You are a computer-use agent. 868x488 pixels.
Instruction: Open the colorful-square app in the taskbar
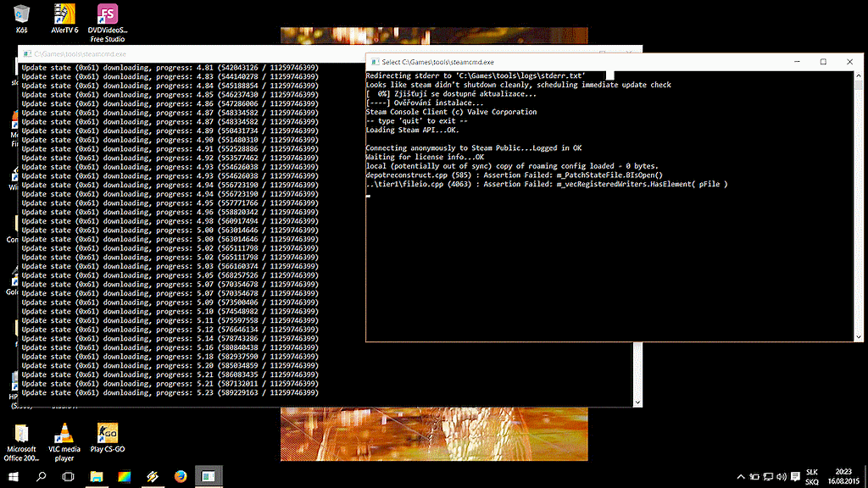click(125, 476)
